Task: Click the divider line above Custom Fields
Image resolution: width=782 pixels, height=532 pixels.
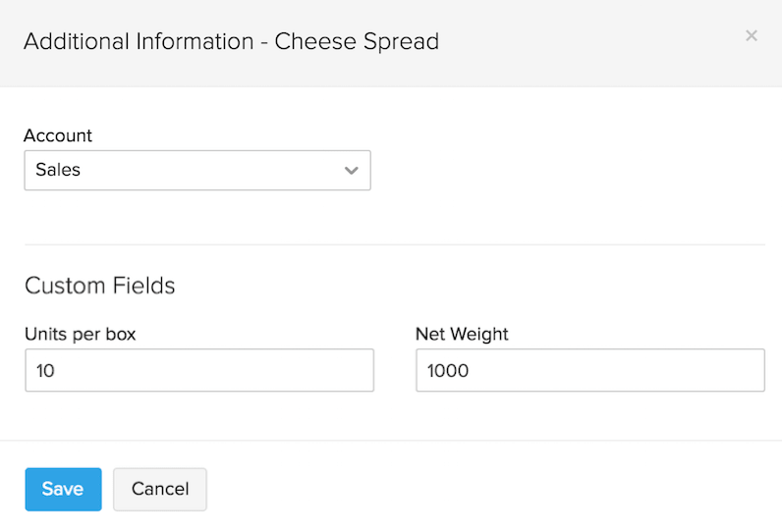Action: pos(393,244)
